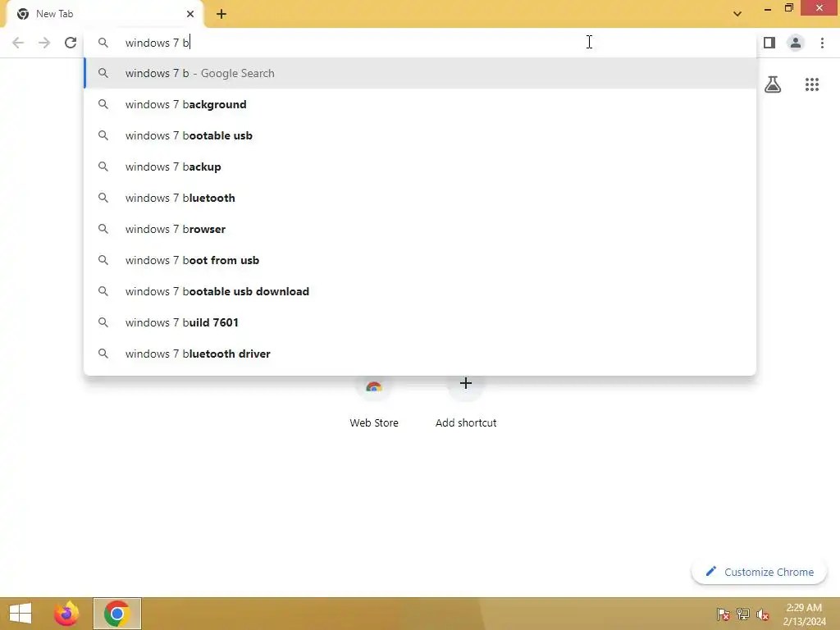This screenshot has width=840, height=630.
Task: Select 'windows 7 bluetooth' suggestion
Action: click(420, 197)
